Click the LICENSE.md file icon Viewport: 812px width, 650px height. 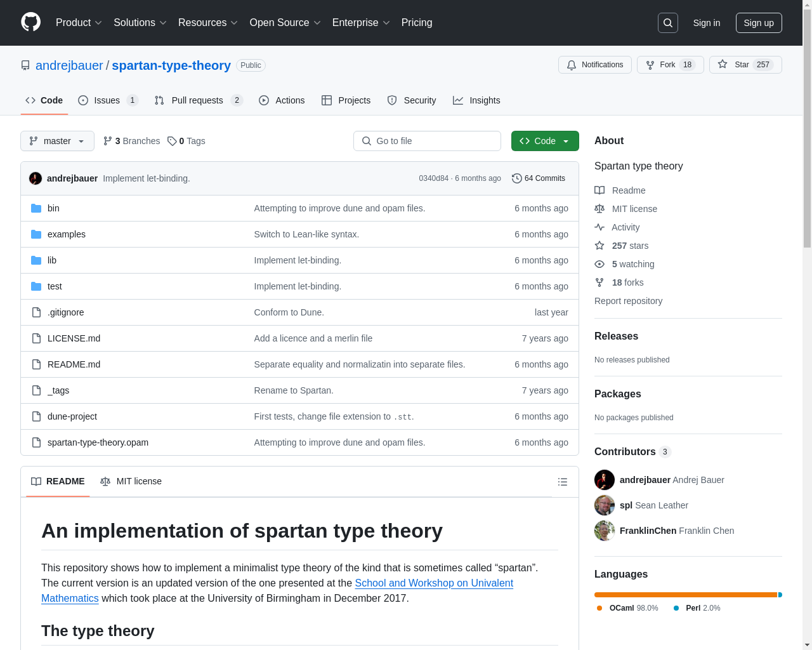point(36,338)
